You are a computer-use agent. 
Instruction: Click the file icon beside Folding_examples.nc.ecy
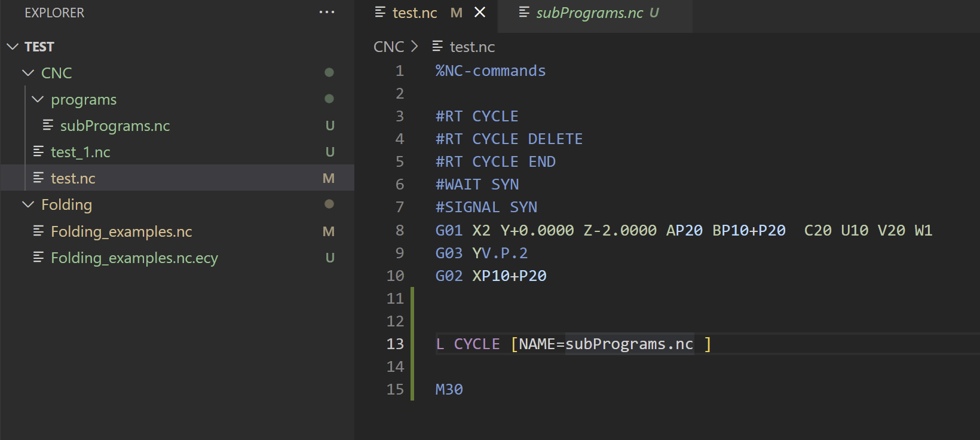(x=38, y=257)
